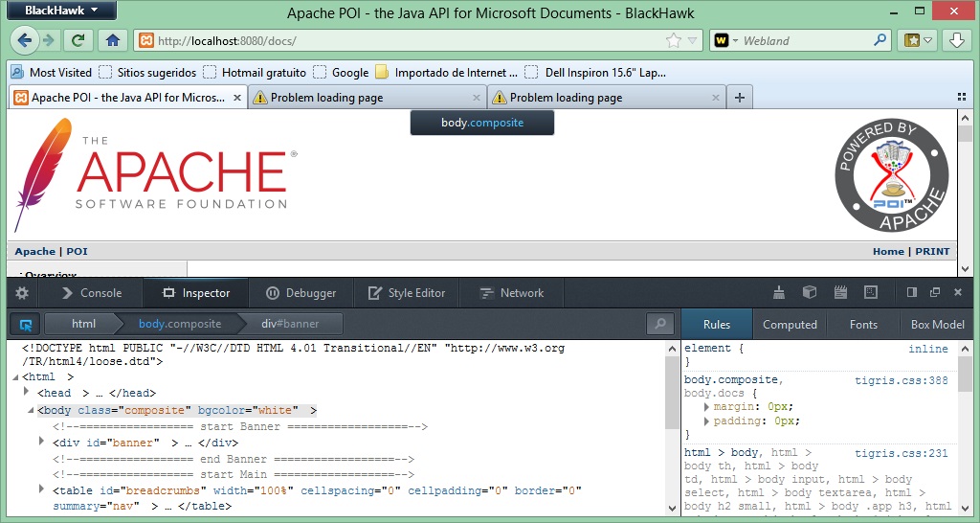Bookmark this page with the star icon
Viewport: 980px width, 523px height.
(x=673, y=40)
